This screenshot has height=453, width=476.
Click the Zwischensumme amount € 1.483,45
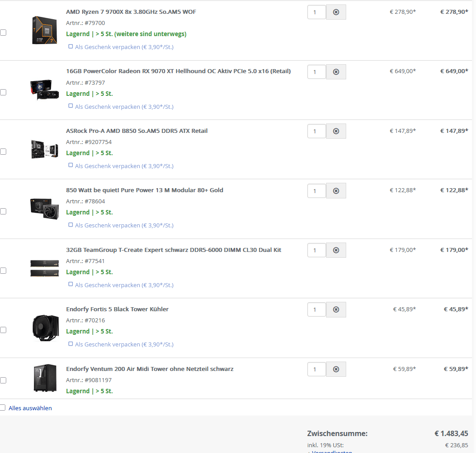tap(451, 433)
